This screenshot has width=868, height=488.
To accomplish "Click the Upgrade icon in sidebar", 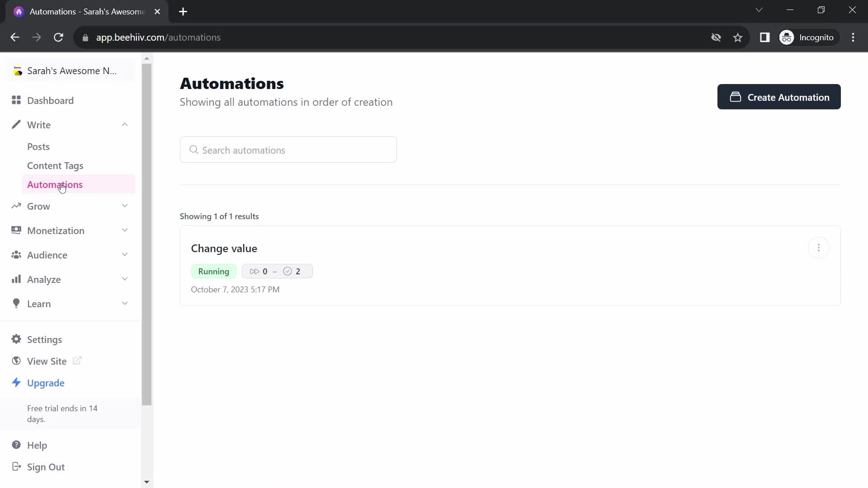I will point(17,383).
